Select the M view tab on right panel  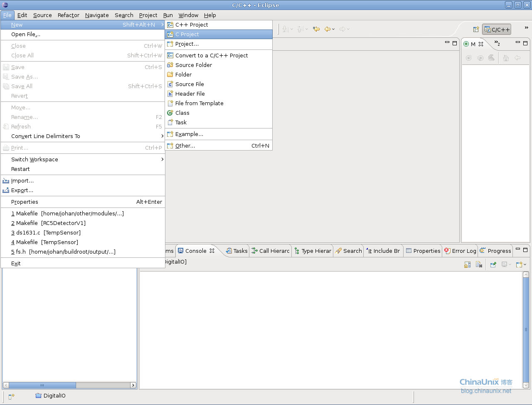(470, 44)
